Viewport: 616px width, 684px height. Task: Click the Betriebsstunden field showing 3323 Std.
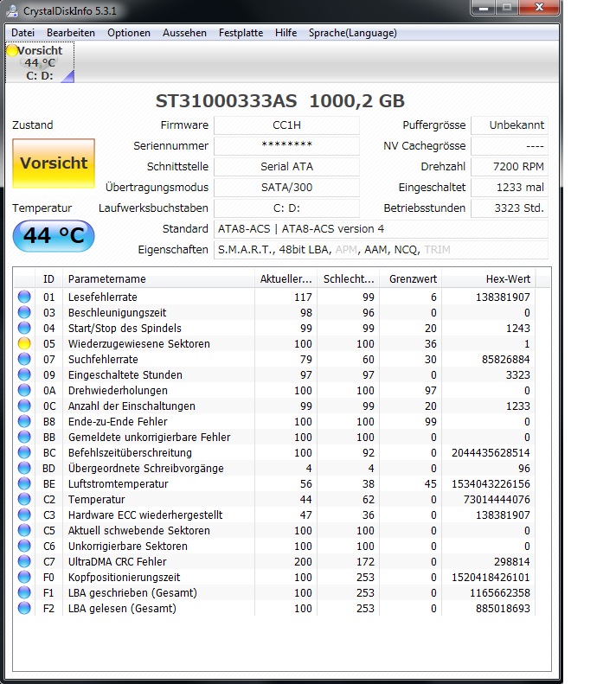click(510, 208)
